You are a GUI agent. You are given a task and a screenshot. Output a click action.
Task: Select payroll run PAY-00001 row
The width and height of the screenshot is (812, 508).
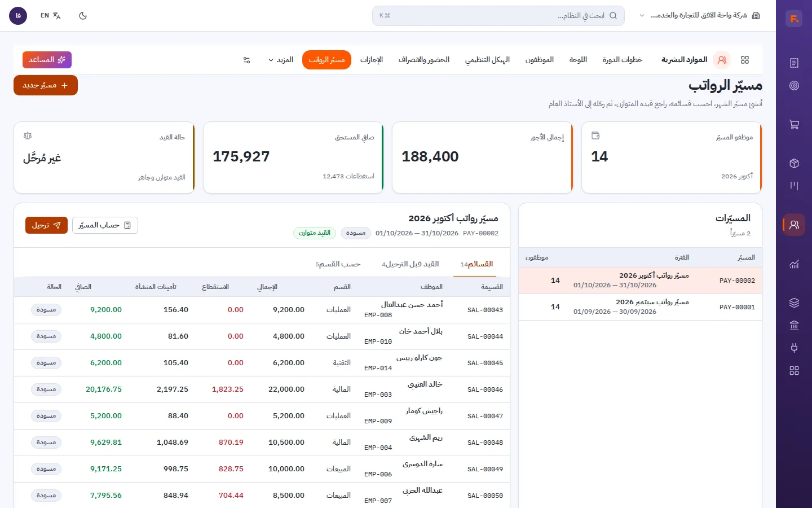[x=640, y=307]
